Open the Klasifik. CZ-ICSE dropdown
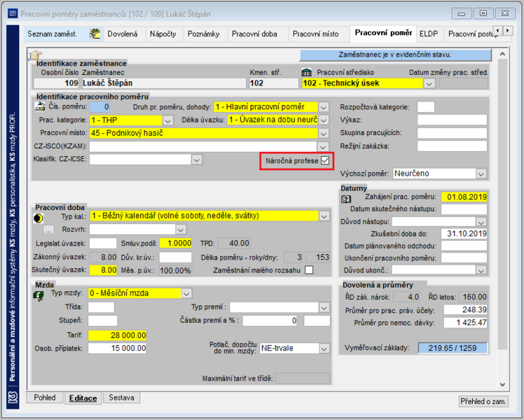Image resolution: width=524 pixels, height=420 pixels. tap(197, 160)
